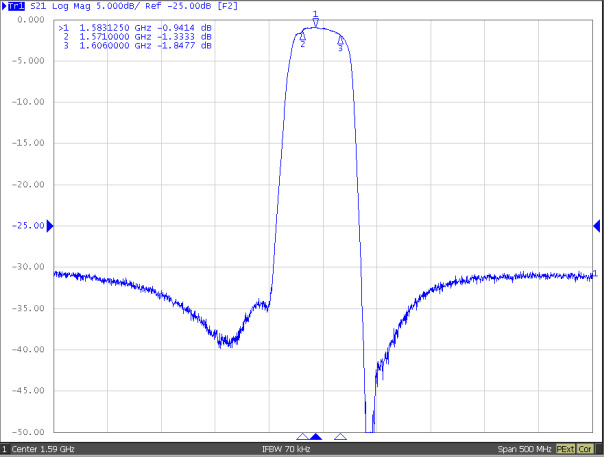Image resolution: width=604 pixels, height=457 pixels.
Task: Toggle the Cor correction indicator
Action: point(587,449)
